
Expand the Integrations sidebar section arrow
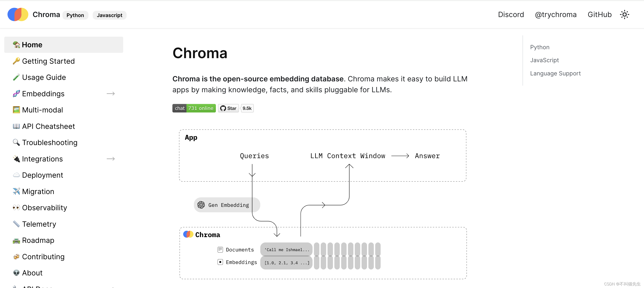coord(111,159)
